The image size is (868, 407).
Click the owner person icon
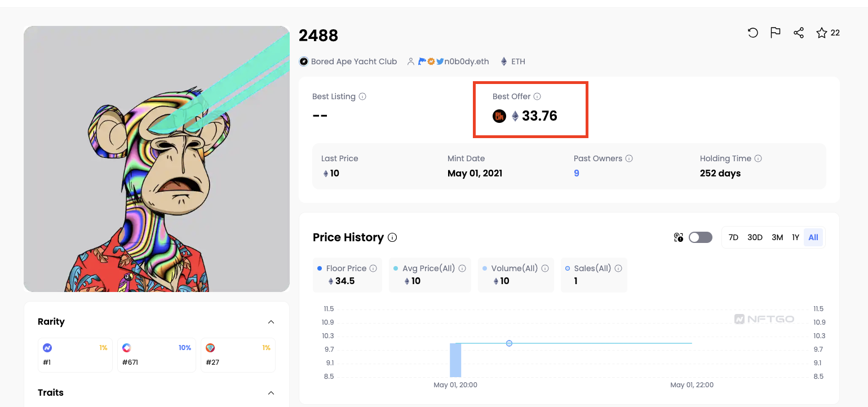coord(411,61)
